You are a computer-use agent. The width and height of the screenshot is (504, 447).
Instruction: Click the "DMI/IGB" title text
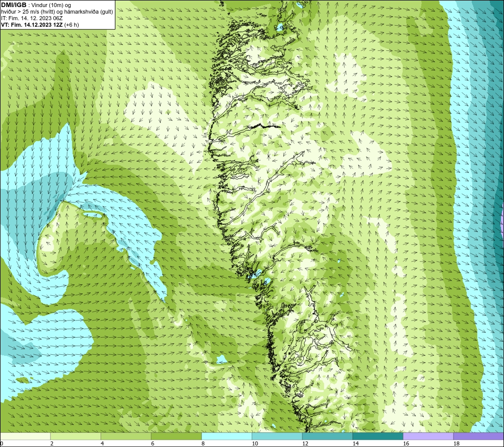[x=14, y=5]
